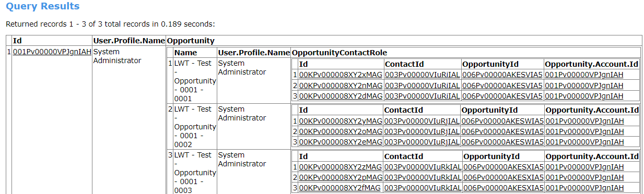The image size is (644, 194).
Task: Open contact role record 00KPv000008XY2pMAG
Action: (x=341, y=178)
